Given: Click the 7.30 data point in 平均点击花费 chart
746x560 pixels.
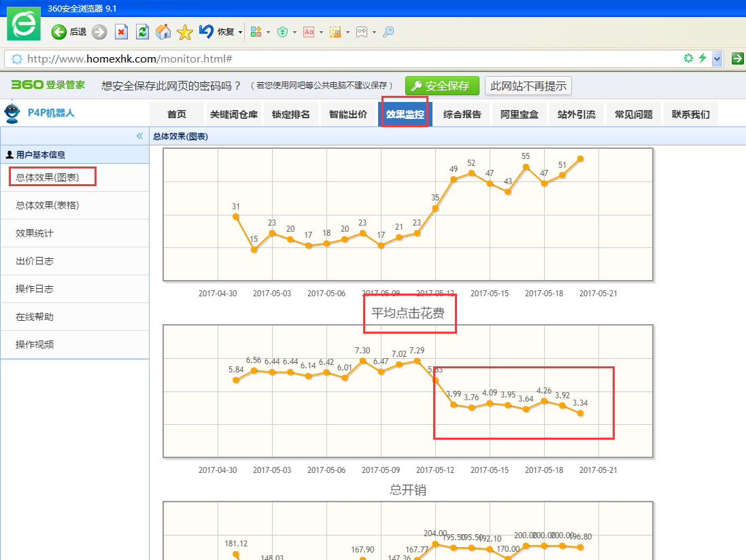Looking at the screenshot, I should point(362,361).
